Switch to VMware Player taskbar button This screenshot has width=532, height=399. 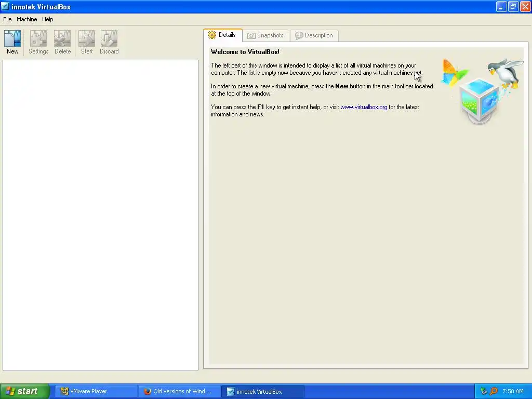point(96,391)
